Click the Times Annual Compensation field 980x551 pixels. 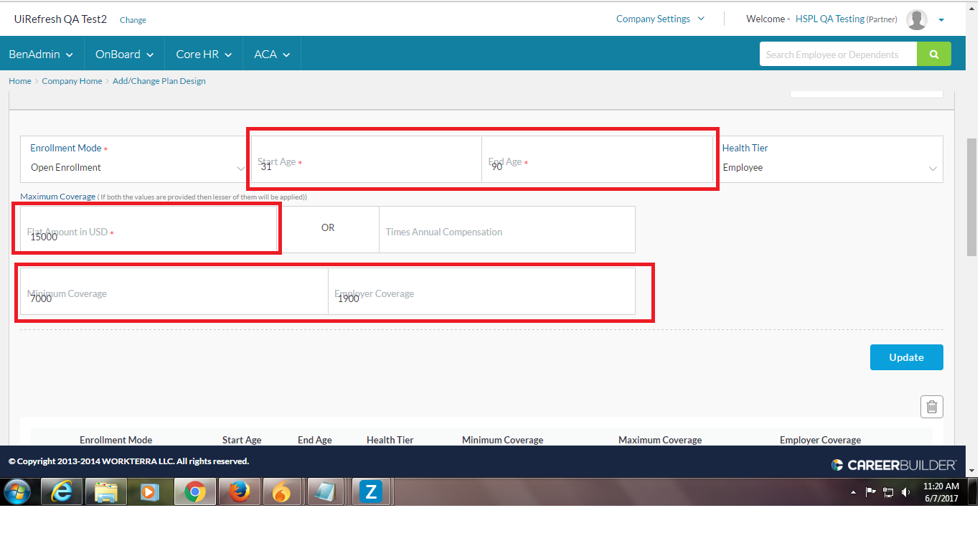(x=506, y=231)
